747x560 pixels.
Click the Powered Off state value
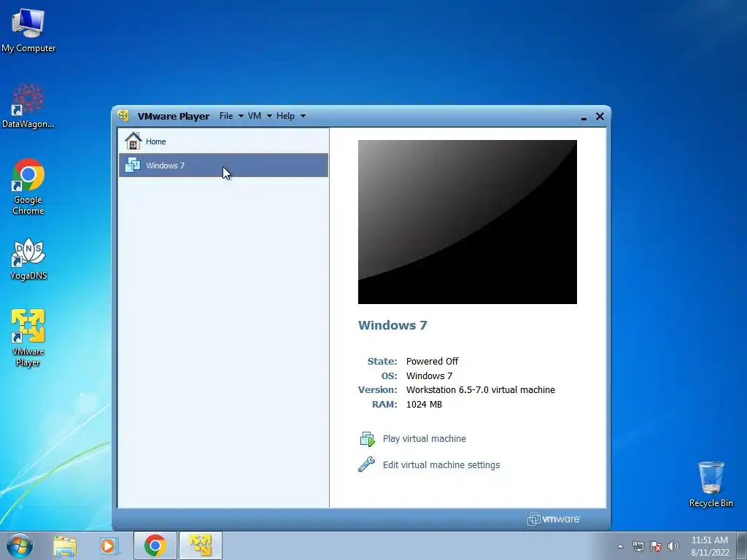point(432,362)
